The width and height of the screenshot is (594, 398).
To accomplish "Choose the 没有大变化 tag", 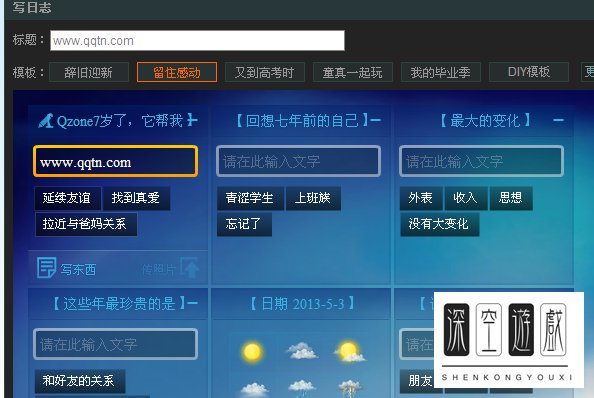I will (439, 224).
